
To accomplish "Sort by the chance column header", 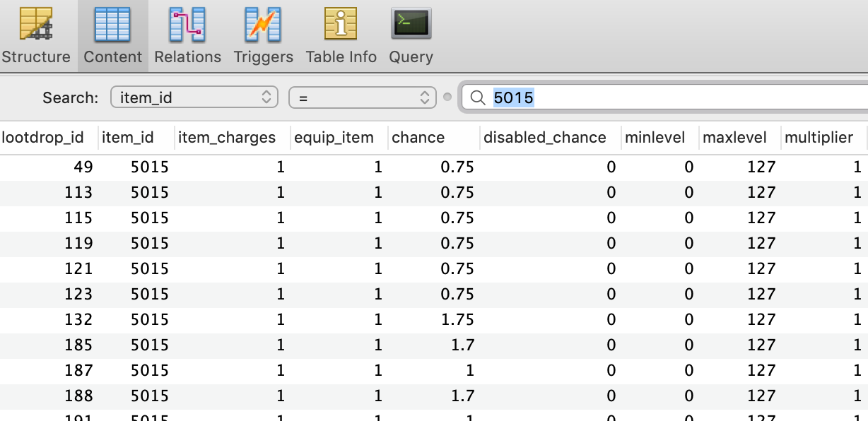I will coord(418,138).
